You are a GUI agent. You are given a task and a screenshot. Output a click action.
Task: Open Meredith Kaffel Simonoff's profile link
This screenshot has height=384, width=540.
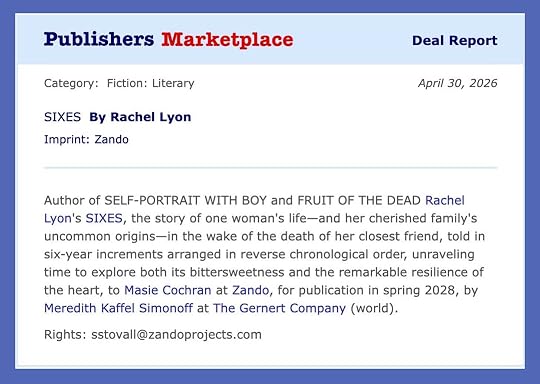pyautogui.click(x=118, y=308)
